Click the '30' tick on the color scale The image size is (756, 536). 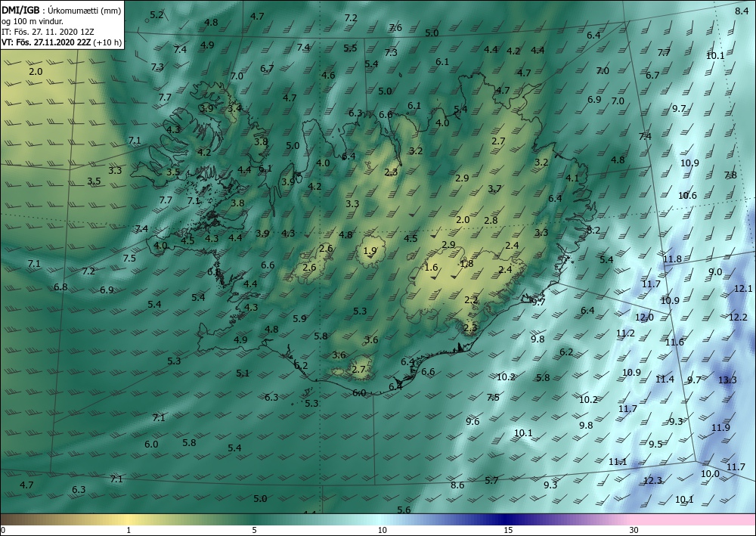pyautogui.click(x=634, y=530)
